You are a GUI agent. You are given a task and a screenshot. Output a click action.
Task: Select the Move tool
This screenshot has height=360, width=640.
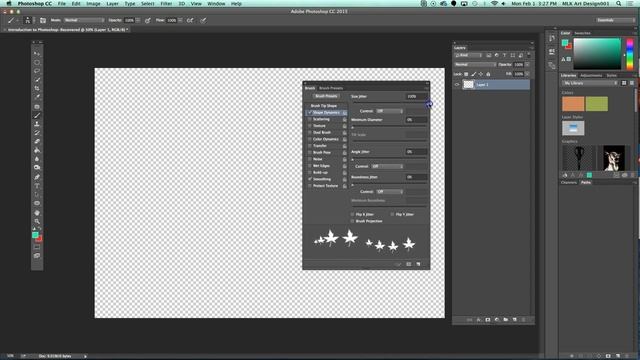(37, 53)
